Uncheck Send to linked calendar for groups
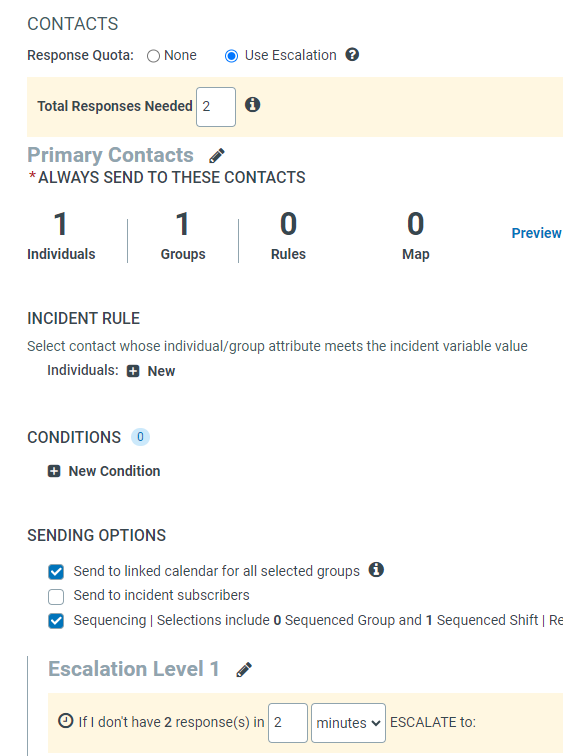563x756 pixels. pyautogui.click(x=56, y=572)
